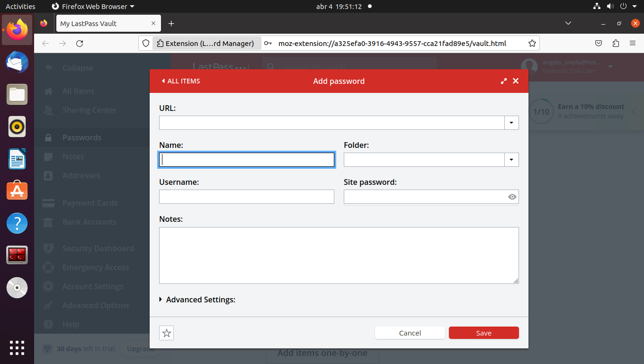Screen dimensions: 644x364
Task: Click the tracking protection shield icon
Action: click(x=146, y=43)
